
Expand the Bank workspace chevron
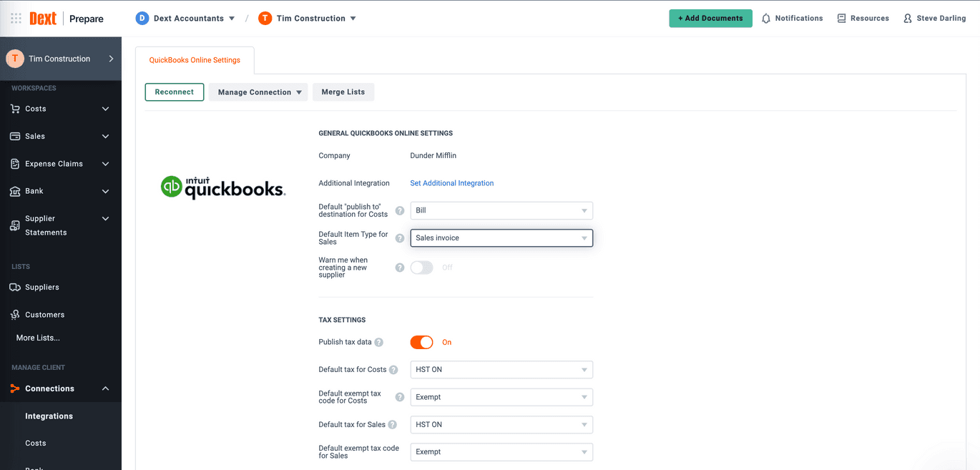click(x=106, y=191)
